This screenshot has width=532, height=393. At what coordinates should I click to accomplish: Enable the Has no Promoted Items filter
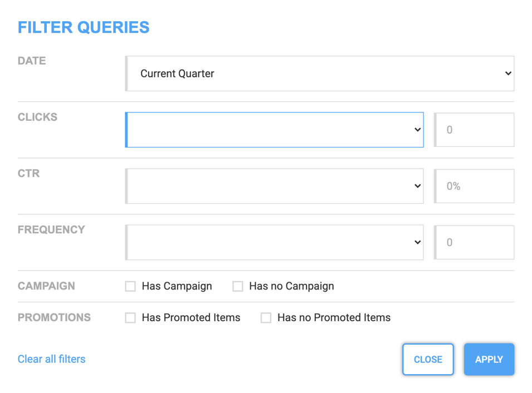point(266,317)
